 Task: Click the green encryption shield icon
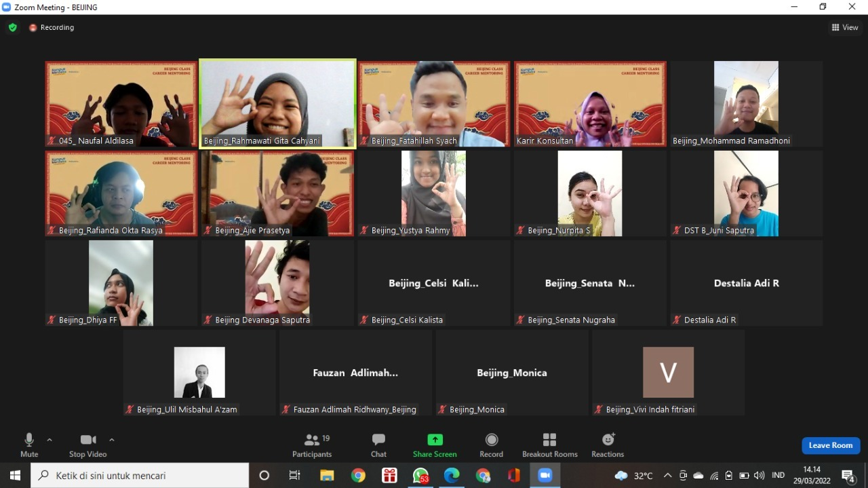tap(12, 28)
